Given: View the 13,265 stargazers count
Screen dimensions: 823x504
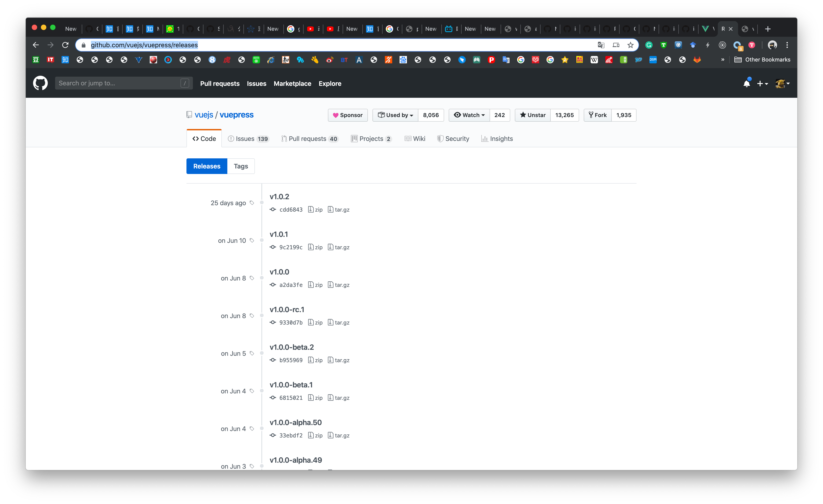Looking at the screenshot, I should coord(564,115).
